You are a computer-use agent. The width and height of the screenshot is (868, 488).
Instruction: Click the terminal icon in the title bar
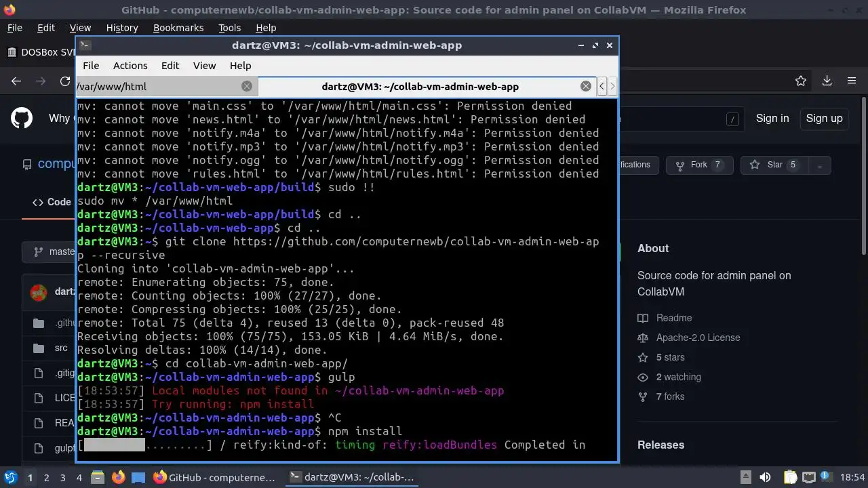(85, 45)
